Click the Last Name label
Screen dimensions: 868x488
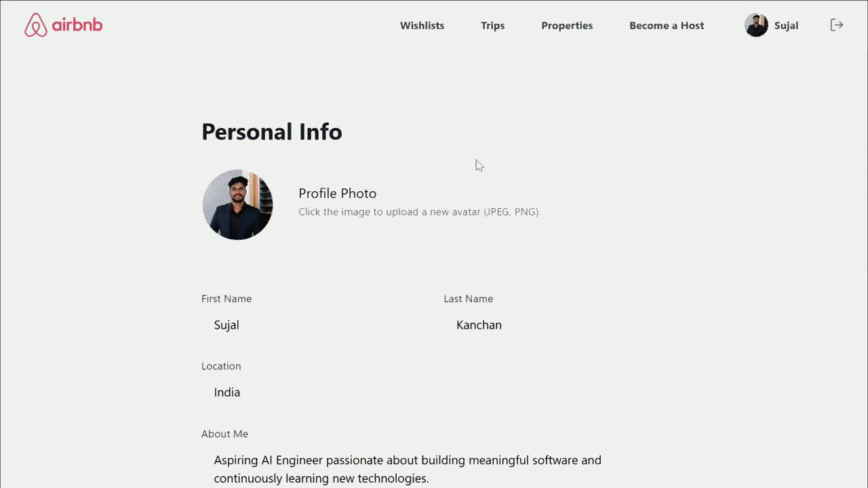[x=469, y=299]
